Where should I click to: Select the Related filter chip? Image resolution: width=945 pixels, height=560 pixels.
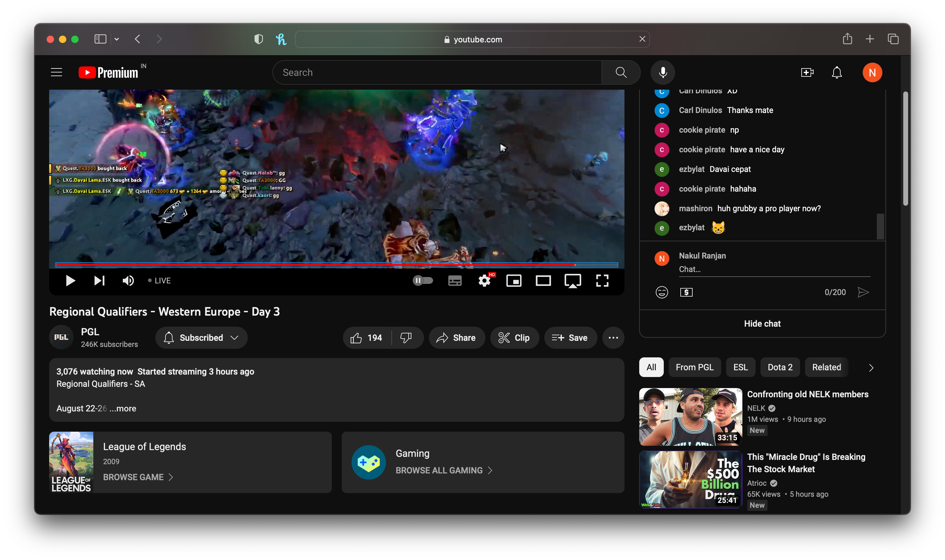826,367
